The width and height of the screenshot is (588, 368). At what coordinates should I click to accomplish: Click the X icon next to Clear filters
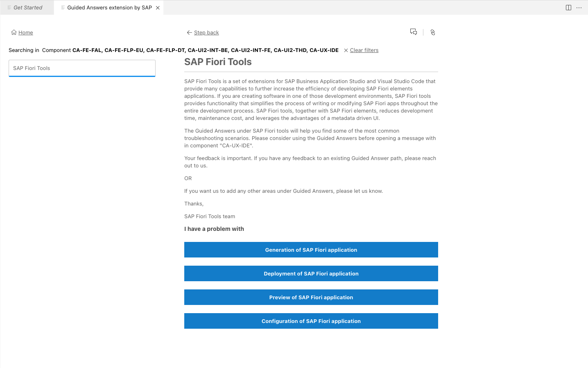346,50
